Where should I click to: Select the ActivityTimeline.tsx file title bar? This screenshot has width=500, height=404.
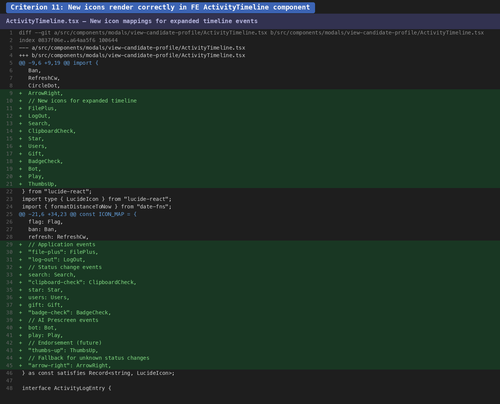point(250,21)
